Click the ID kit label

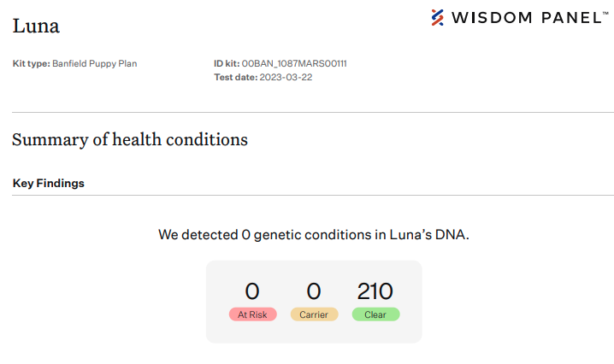pyautogui.click(x=227, y=63)
